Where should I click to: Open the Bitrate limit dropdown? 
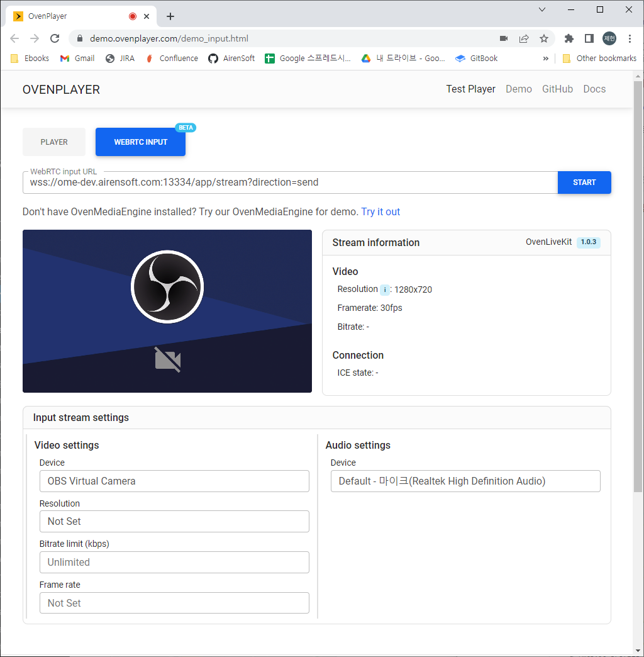[x=174, y=562]
